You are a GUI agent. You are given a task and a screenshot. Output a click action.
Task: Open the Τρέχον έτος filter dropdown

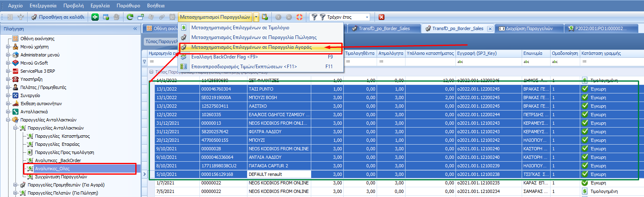click(367, 17)
